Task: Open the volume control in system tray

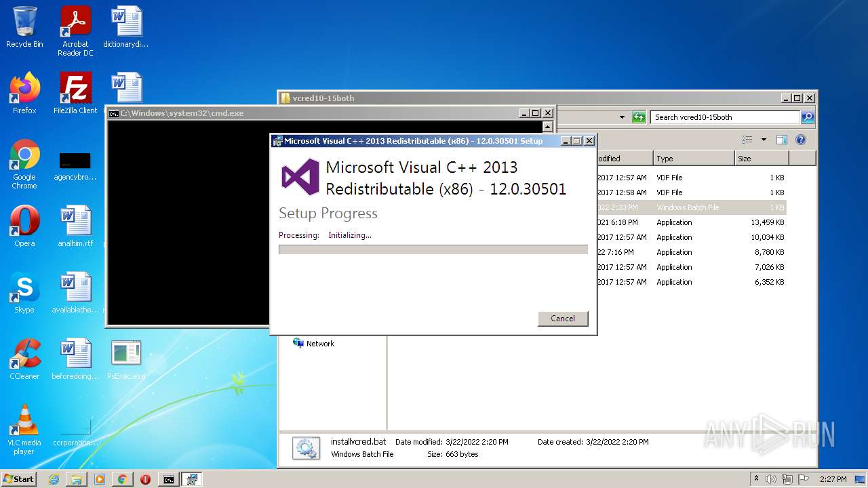Action: [771, 479]
